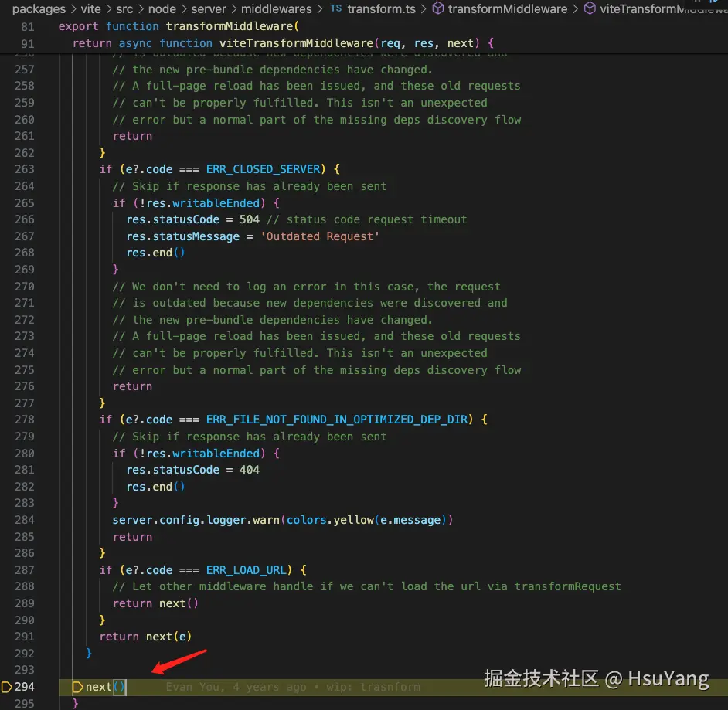Click the ERR_LOAD_URL constant
This screenshot has height=710, width=728.
(247, 570)
